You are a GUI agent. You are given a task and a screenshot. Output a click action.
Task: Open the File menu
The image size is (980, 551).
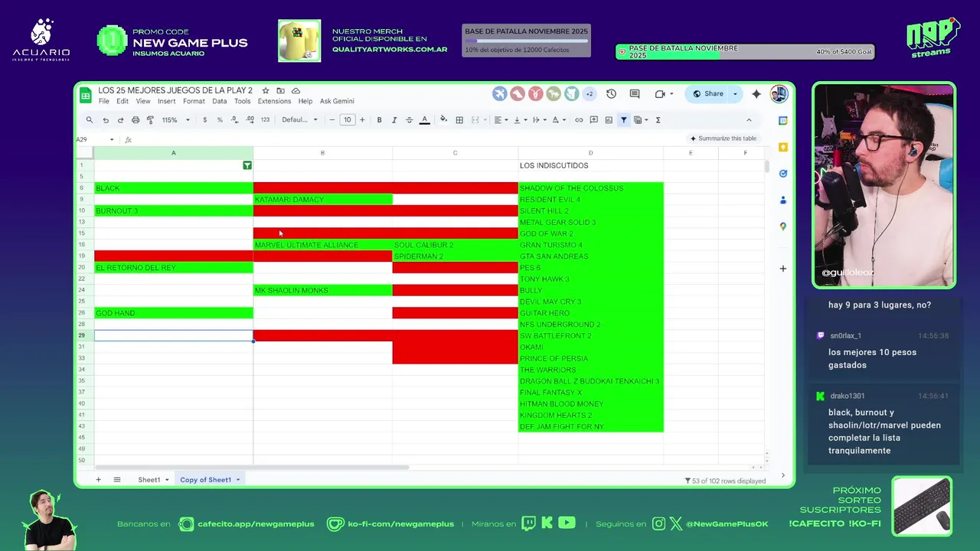pos(103,101)
